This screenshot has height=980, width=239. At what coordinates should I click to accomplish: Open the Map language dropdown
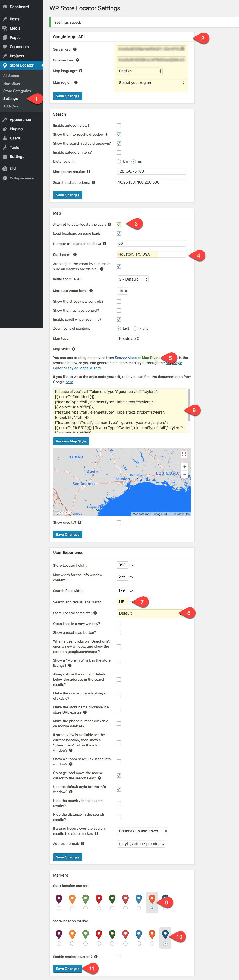pyautogui.click(x=140, y=71)
